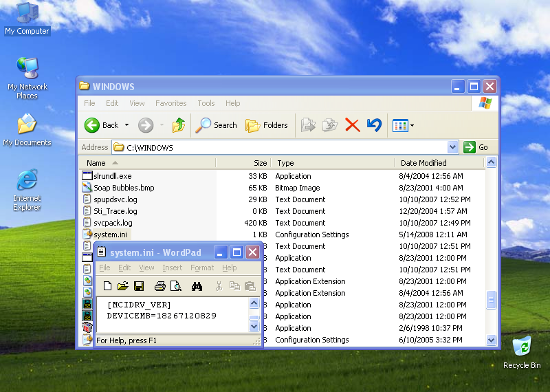The height and width of the screenshot is (392, 550).
Task: Click the Copy To toolbar icon
Action: (x=330, y=125)
